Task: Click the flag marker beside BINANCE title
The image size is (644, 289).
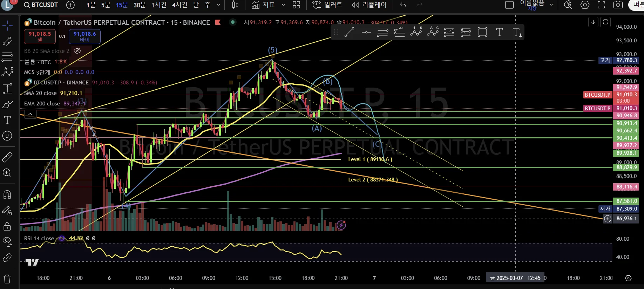Action: tap(218, 22)
